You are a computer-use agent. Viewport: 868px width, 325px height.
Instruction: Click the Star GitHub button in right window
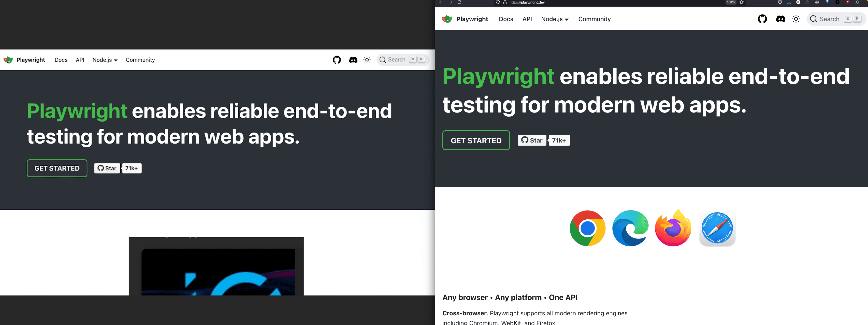(x=532, y=140)
